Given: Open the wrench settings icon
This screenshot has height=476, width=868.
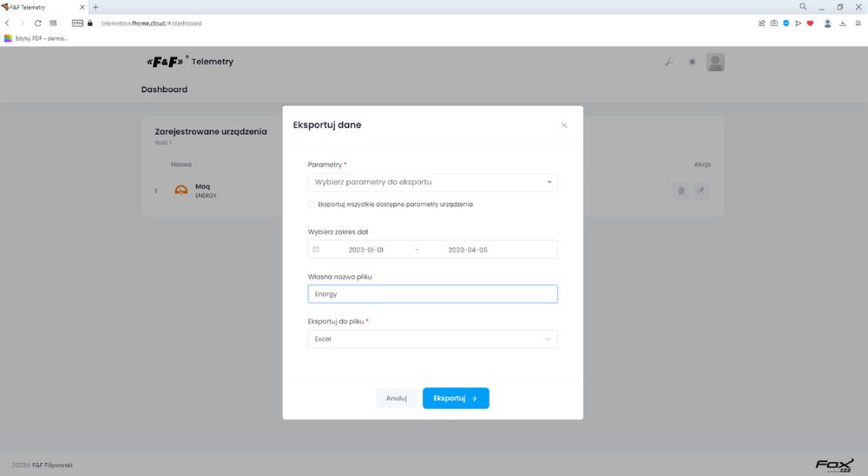Looking at the screenshot, I should pyautogui.click(x=669, y=62).
